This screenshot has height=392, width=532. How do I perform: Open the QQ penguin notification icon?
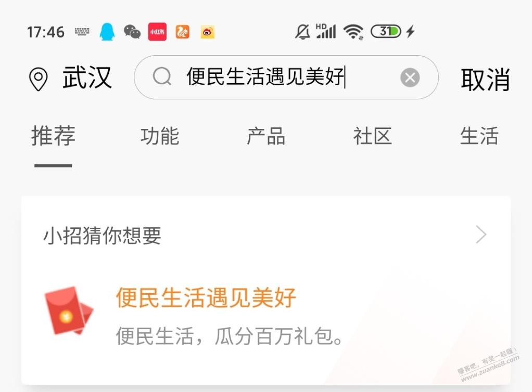[x=107, y=32]
